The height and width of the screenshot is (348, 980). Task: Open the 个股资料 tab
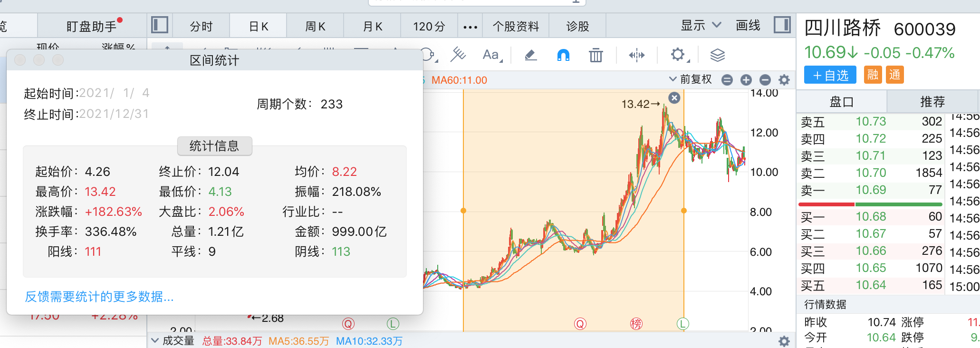click(516, 27)
